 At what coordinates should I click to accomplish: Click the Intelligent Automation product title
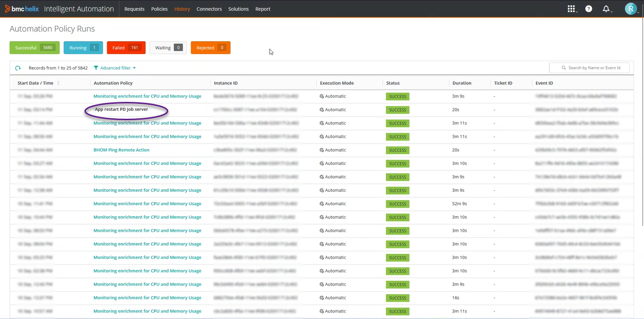79,9
